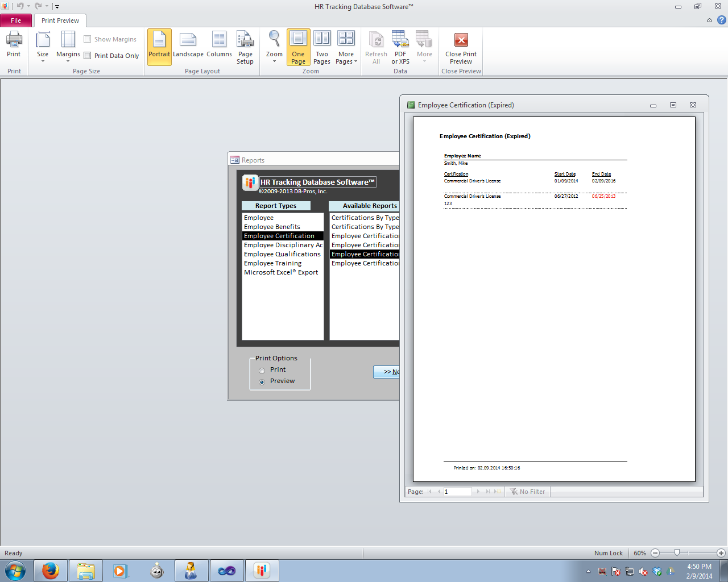Open the Margins dropdown
This screenshot has width=728, height=582.
68,47
